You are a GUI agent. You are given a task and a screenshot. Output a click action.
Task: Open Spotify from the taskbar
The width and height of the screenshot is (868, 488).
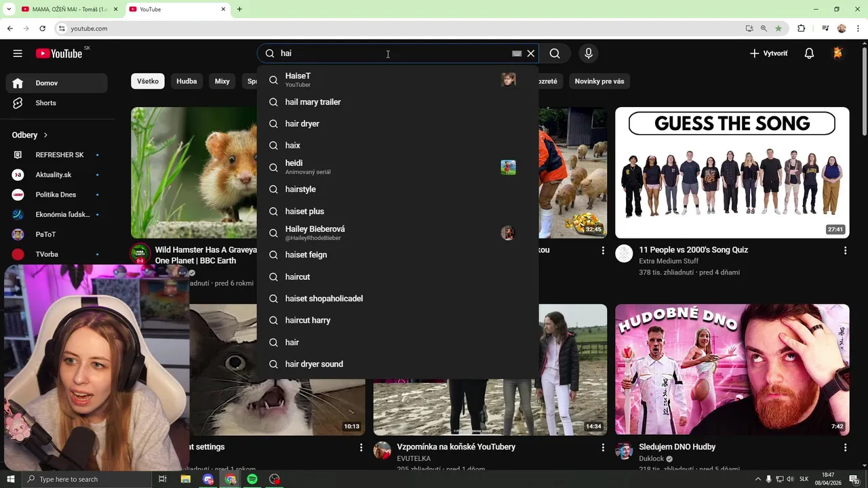[x=252, y=479]
